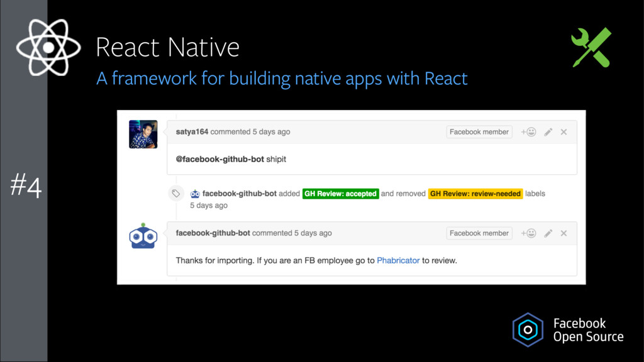Click Facebook member badge on satya164's comment
The height and width of the screenshot is (362, 644).
pyautogui.click(x=479, y=132)
